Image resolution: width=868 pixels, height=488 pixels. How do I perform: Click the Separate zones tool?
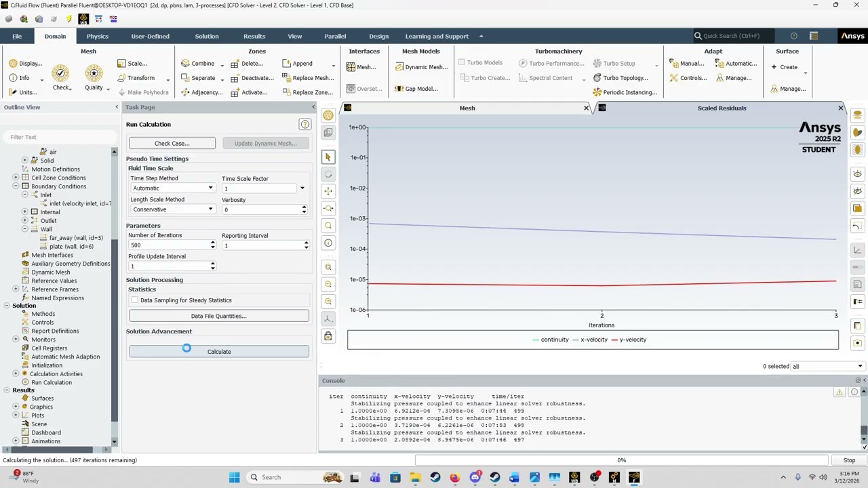click(x=198, y=78)
